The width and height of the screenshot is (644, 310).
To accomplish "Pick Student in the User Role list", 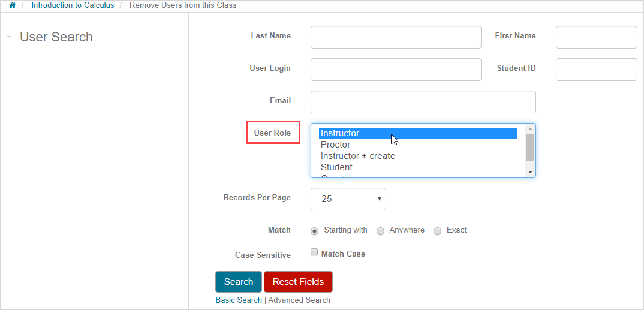I will pos(336,167).
